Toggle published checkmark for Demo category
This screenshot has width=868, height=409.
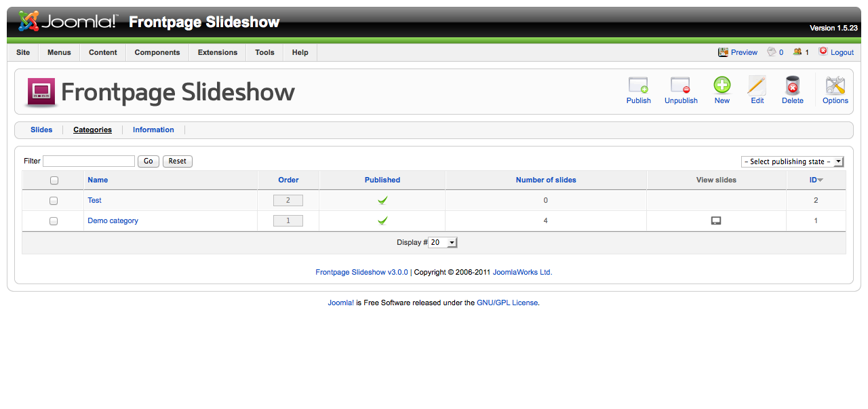tap(382, 220)
